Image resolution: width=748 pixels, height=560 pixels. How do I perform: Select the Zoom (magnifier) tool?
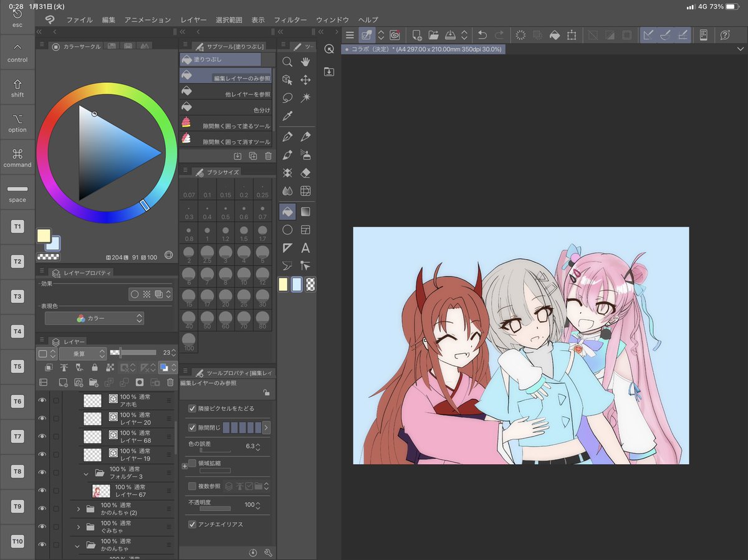[x=287, y=62]
